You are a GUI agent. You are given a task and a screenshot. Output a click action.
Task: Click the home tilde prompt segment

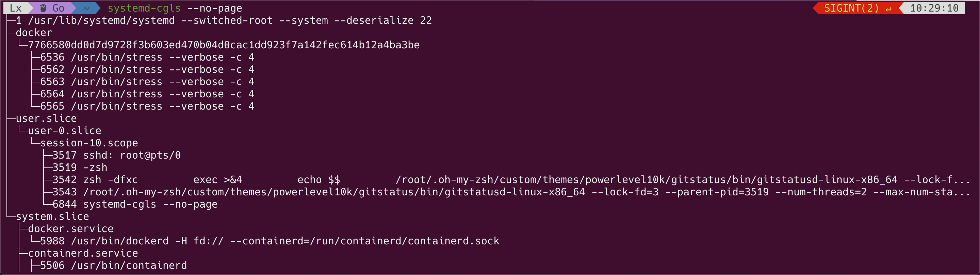coord(86,8)
